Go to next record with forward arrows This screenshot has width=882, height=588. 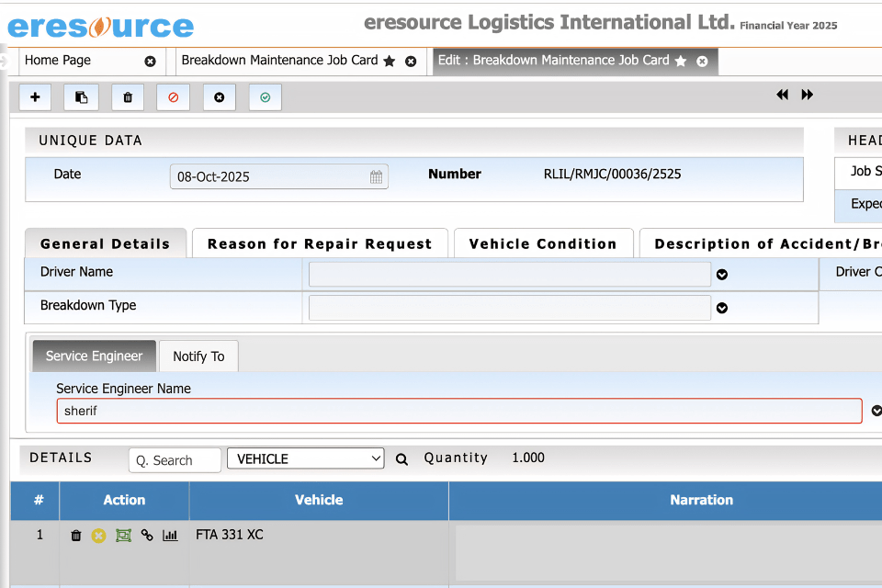(x=808, y=95)
